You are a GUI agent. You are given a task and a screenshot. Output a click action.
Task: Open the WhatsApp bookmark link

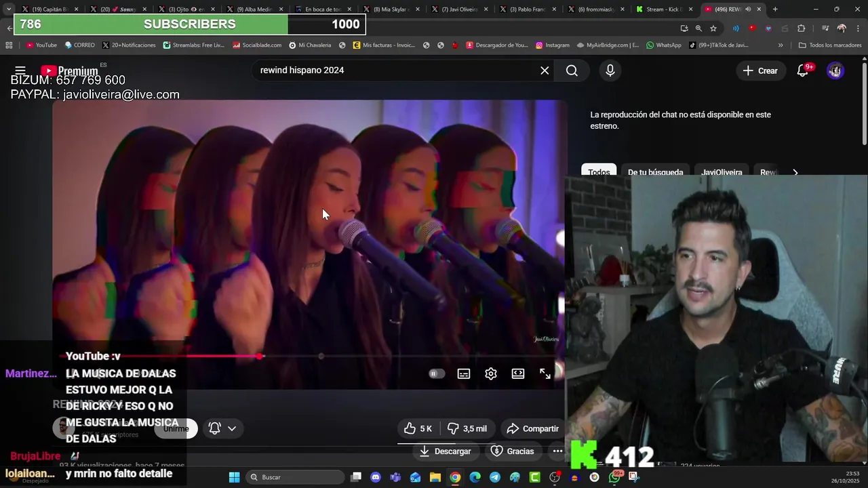[x=663, y=45]
